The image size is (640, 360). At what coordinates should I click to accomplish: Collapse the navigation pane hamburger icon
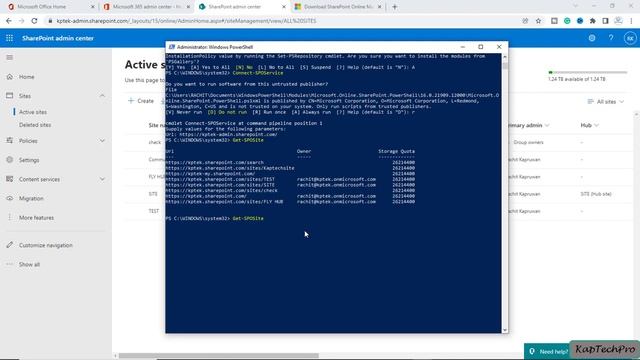10,58
